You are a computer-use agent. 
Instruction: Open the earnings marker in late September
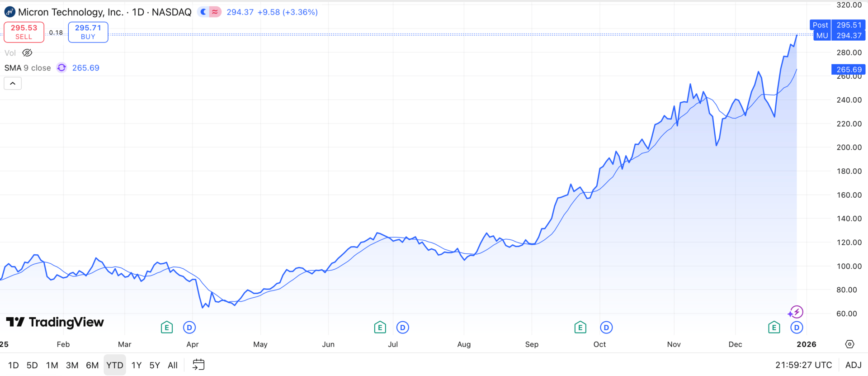point(580,327)
